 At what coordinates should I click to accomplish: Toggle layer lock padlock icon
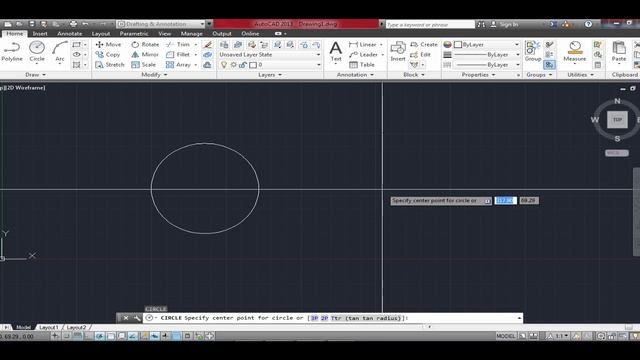pyautogui.click(x=243, y=65)
